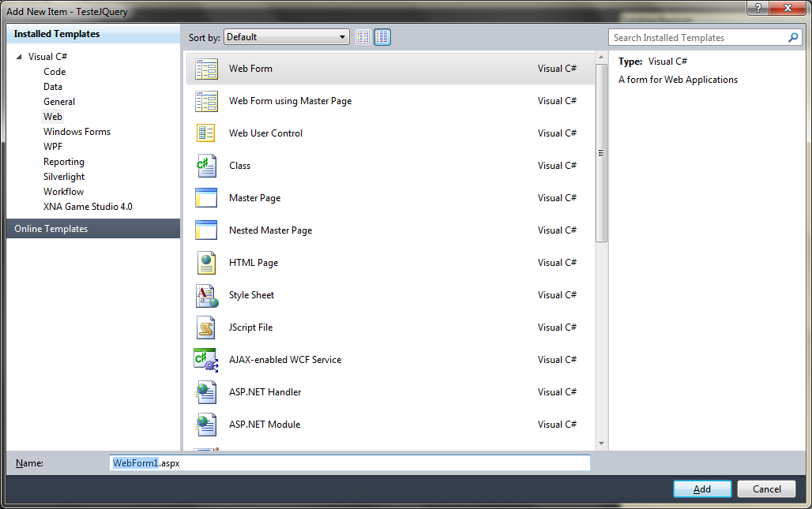
Task: Switch to small icons view
Action: (363, 37)
